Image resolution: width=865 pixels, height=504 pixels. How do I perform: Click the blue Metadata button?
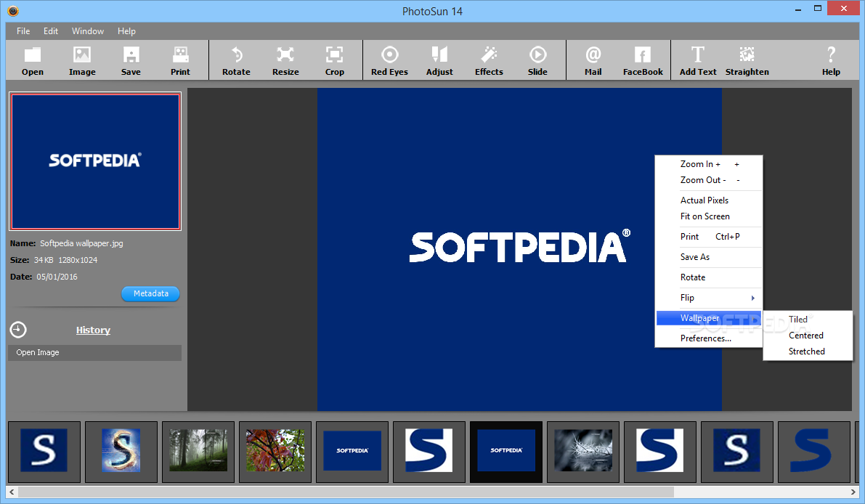click(150, 293)
